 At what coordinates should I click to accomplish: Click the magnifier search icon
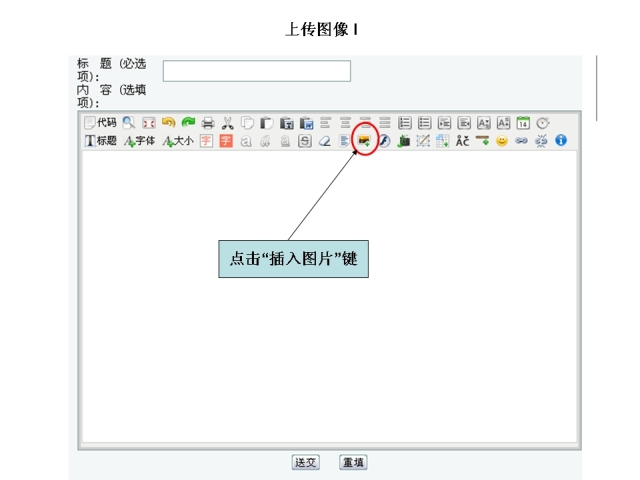click(128, 123)
